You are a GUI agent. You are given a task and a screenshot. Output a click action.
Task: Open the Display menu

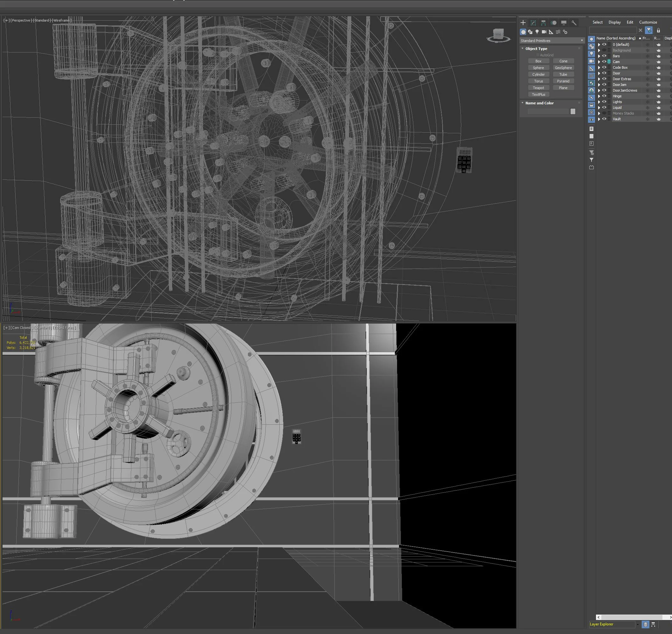tap(614, 22)
